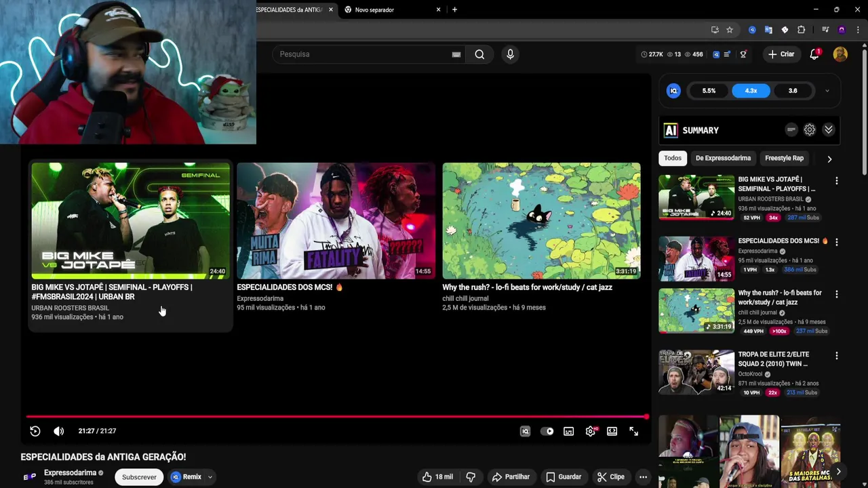This screenshot has height=488, width=868.
Task: Open options for BIG MIKE VS JOTAPÊ sidebar video
Action: point(837,181)
